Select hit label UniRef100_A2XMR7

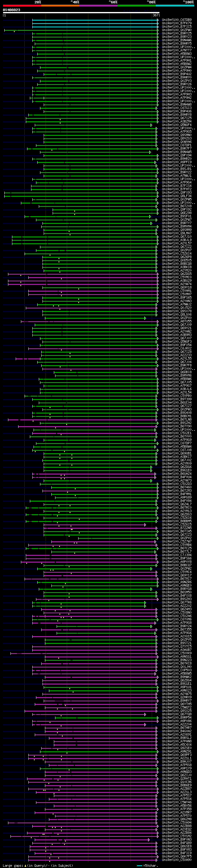click(177, 812)
